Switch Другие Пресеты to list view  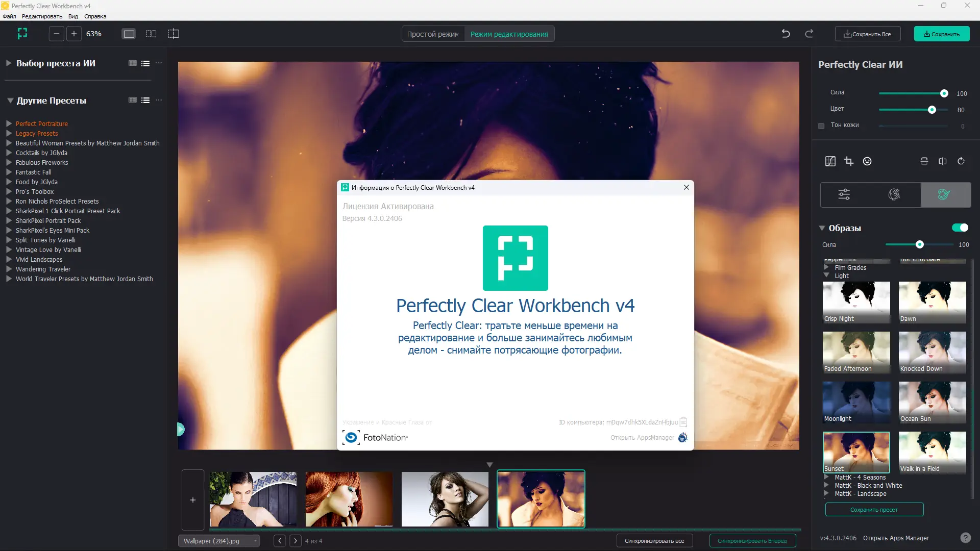point(145,101)
